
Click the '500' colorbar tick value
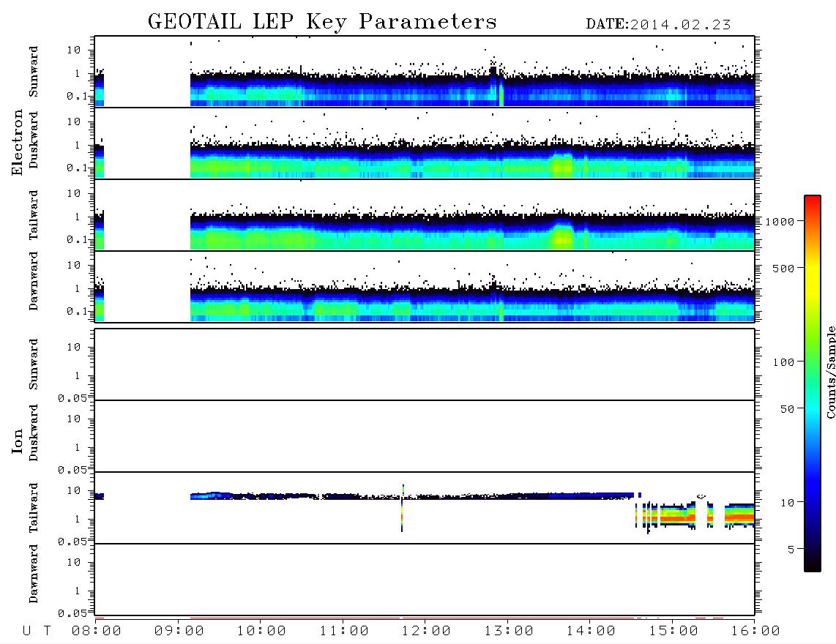pyautogui.click(x=783, y=269)
